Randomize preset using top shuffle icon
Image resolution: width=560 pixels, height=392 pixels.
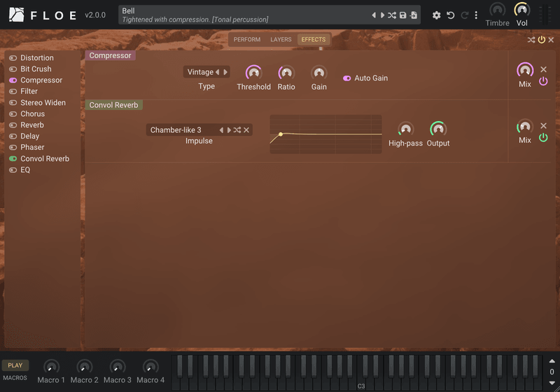[392, 15]
